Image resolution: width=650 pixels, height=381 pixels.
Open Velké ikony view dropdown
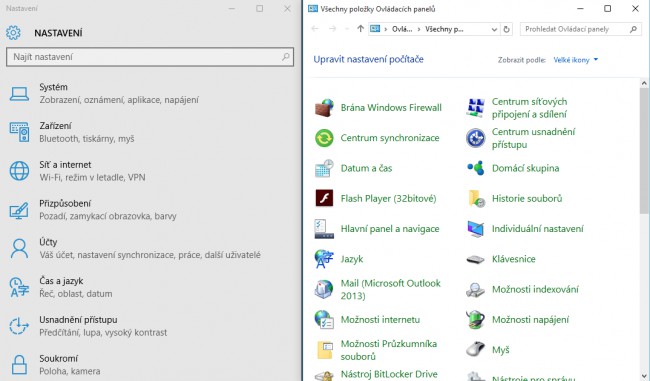click(x=576, y=60)
